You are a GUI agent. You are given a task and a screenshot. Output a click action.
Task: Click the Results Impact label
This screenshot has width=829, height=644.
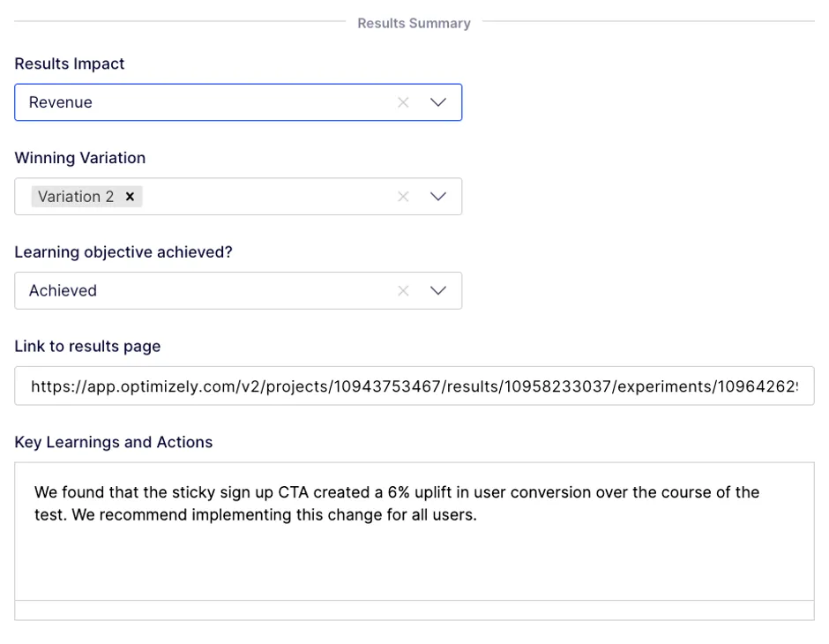tap(70, 64)
